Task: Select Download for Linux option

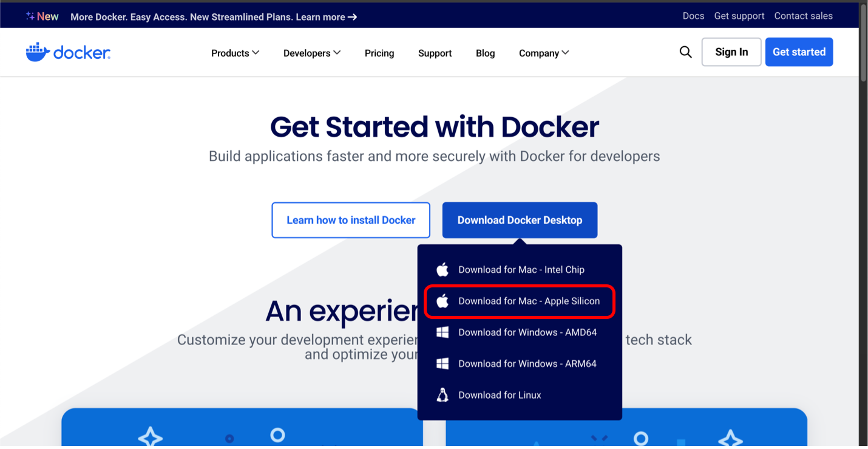Action: pyautogui.click(x=500, y=396)
